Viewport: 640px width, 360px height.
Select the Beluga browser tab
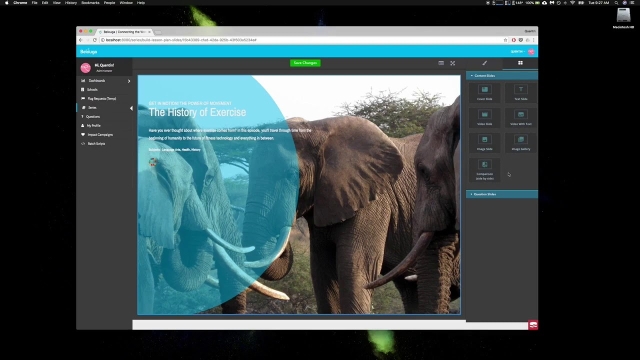[x=125, y=31]
